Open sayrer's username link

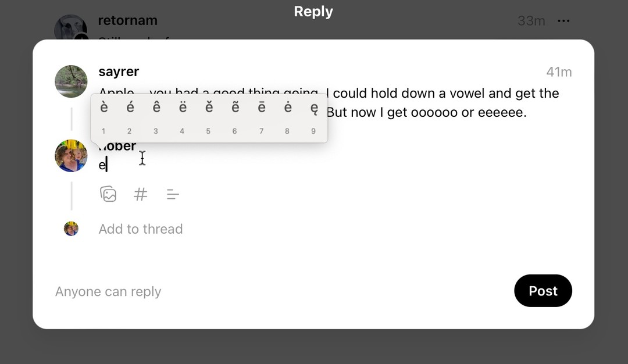coord(119,72)
